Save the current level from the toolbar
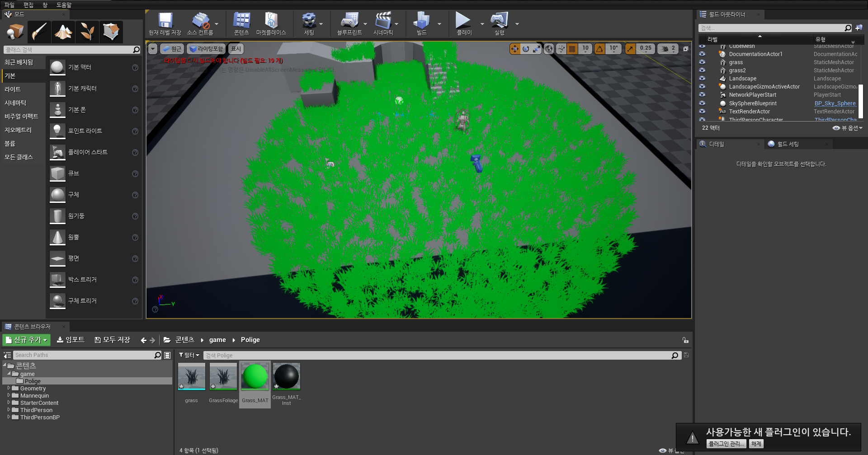The width and height of the screenshot is (868, 455). pyautogui.click(x=165, y=24)
